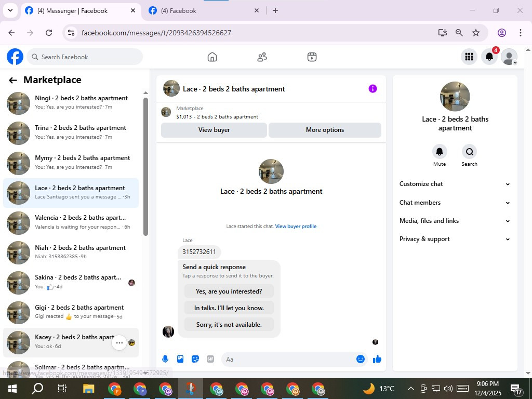
Task: Open View buyer profile link
Action: click(296, 227)
